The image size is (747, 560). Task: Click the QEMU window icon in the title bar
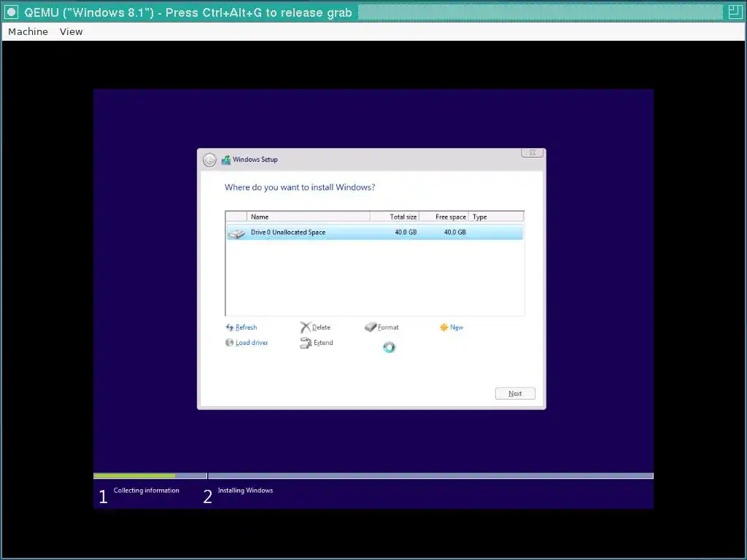click(x=12, y=12)
